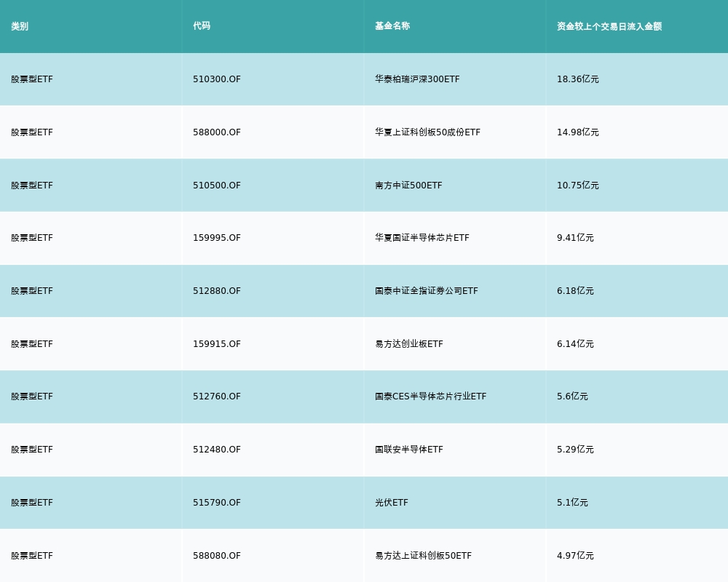The width and height of the screenshot is (728, 582).
Task: Select inflow value 9.41亿元
Action: pos(575,238)
